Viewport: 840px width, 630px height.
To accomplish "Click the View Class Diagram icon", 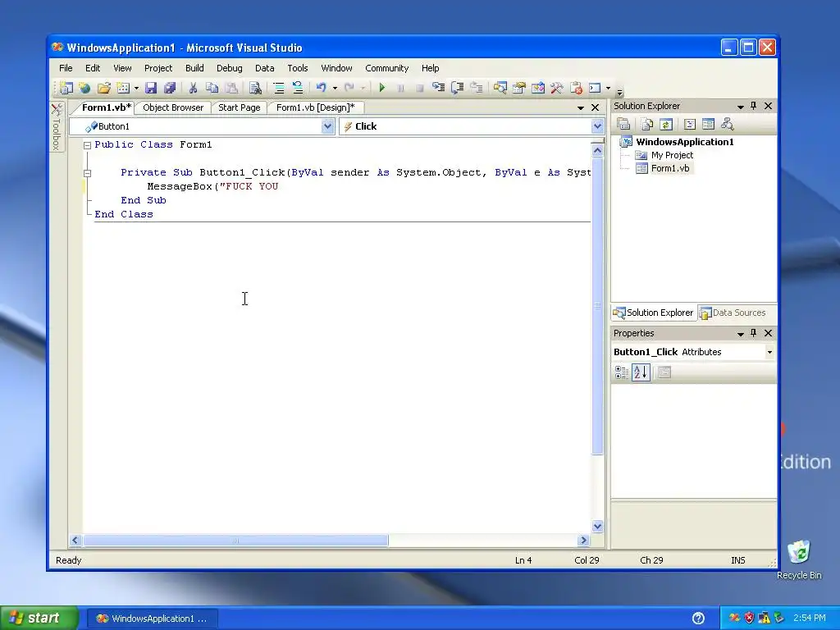I will 727,125.
